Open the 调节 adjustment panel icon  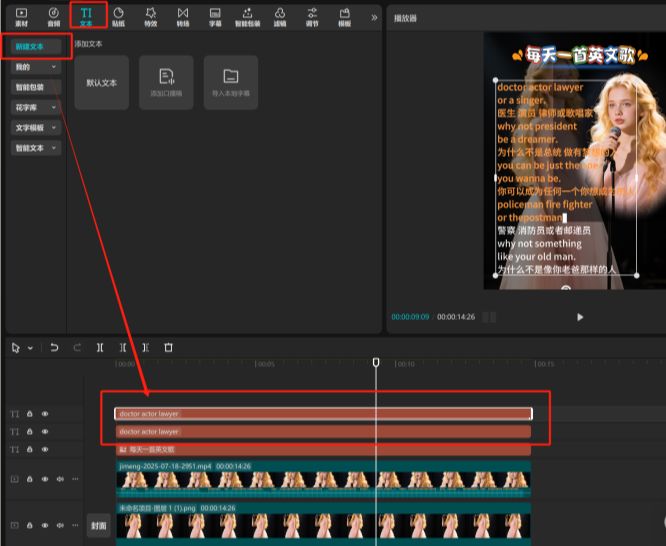pyautogui.click(x=312, y=16)
